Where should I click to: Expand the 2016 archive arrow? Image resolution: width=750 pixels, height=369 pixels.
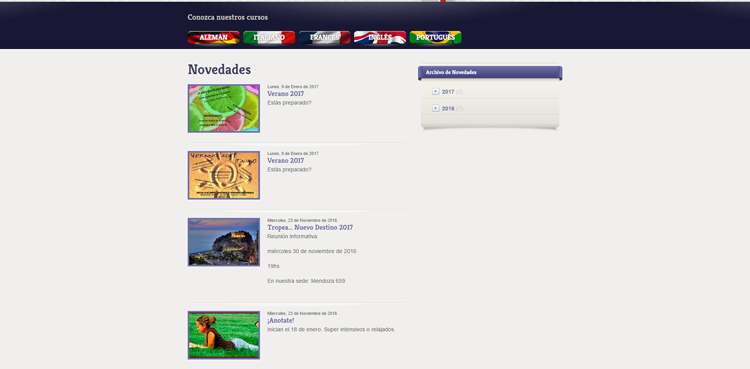(x=436, y=108)
